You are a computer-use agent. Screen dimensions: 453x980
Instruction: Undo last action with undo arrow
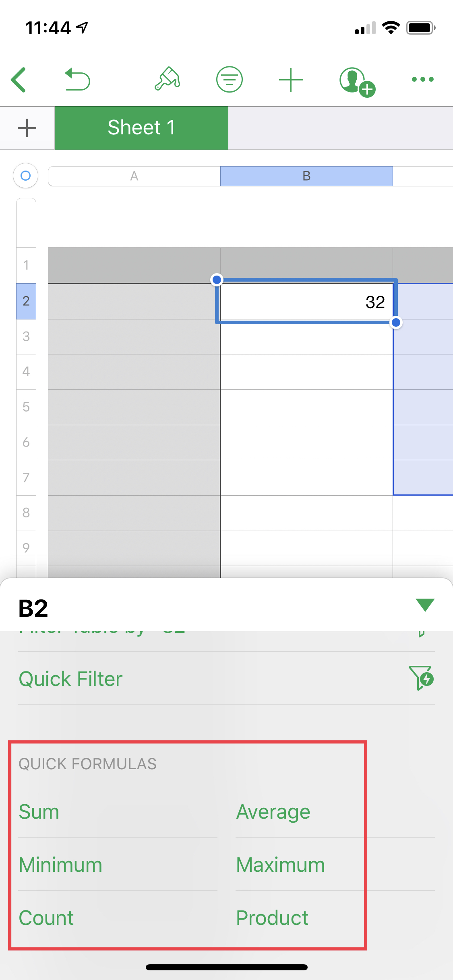coord(77,79)
